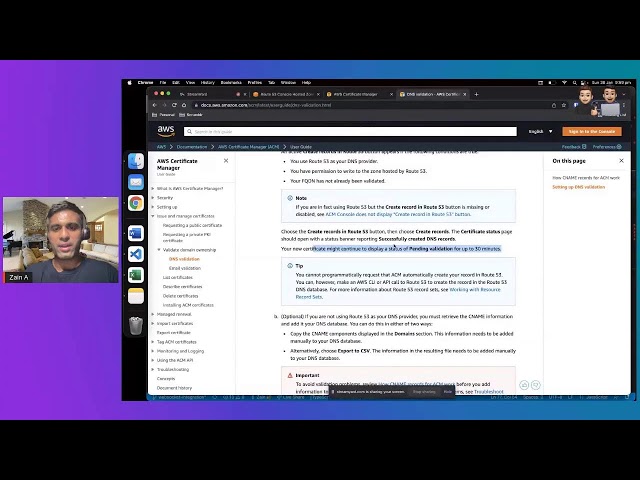Close the On this page panel
The image size is (640, 480).
coord(621,161)
